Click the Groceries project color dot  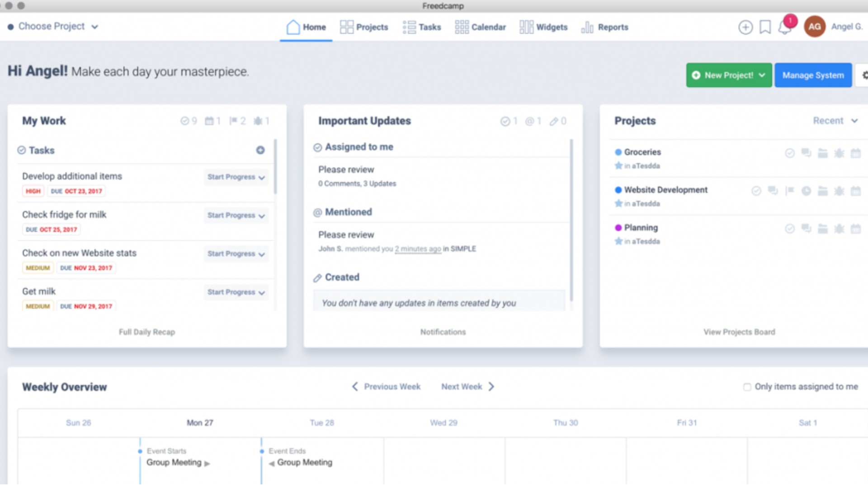point(618,152)
